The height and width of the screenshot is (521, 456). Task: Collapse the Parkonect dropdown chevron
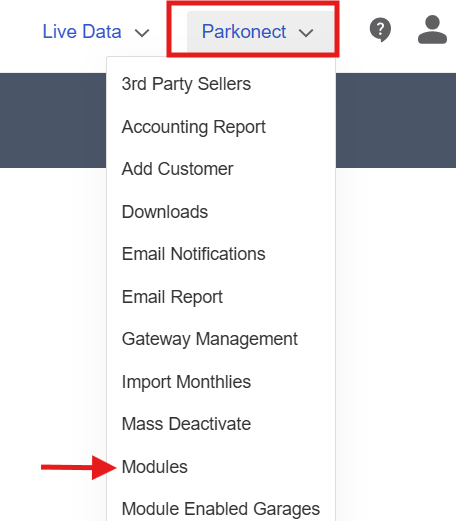pos(306,33)
